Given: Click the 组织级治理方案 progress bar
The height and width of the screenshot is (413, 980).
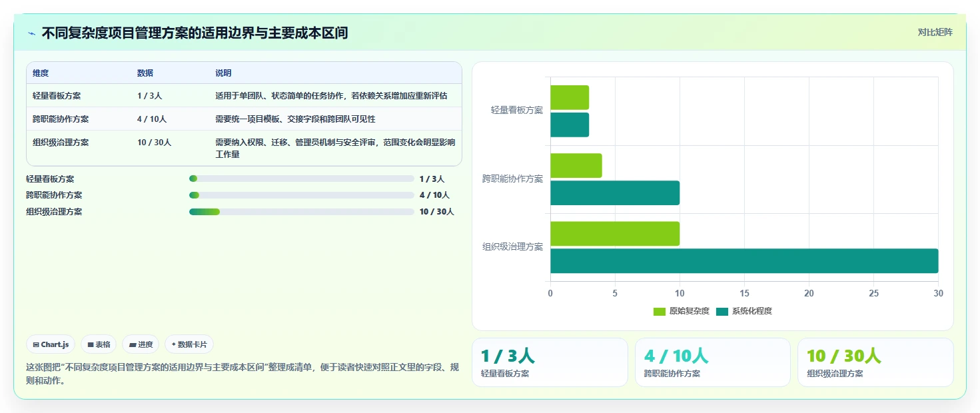Looking at the screenshot, I should click(x=302, y=212).
